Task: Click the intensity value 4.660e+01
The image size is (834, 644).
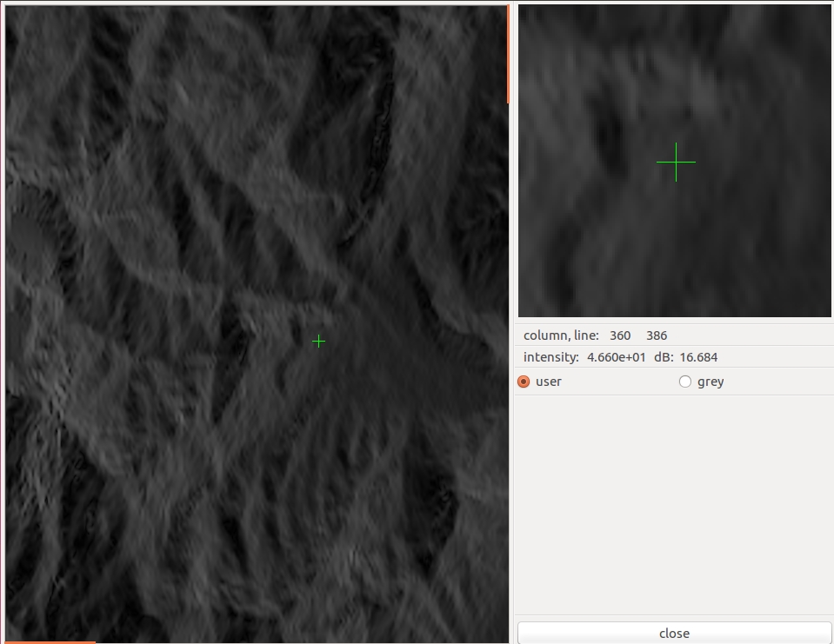Action: [x=617, y=357]
